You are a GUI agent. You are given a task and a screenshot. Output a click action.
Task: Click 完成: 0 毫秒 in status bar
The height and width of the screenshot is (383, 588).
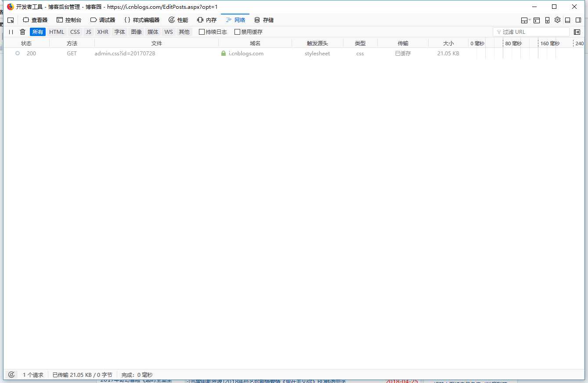137,375
